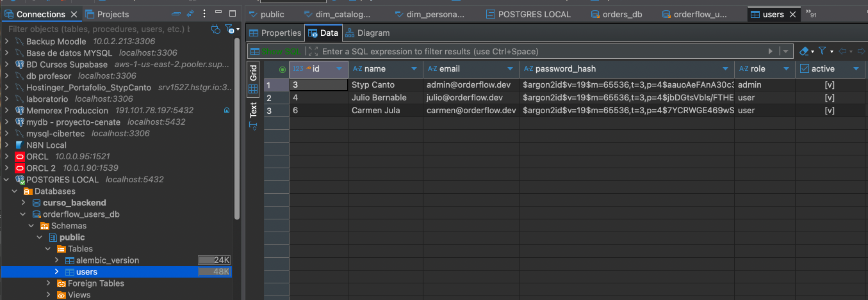Switch to the public editor tab
Screen dimensions: 868x300
(266, 14)
